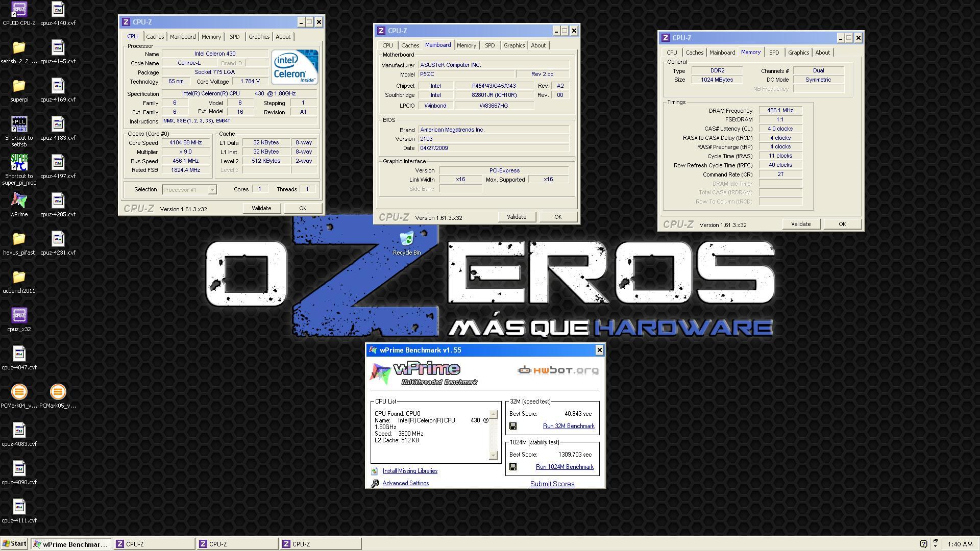This screenshot has height=551, width=980.
Task: Switch to Caches tab in CPU window
Action: pos(155,37)
